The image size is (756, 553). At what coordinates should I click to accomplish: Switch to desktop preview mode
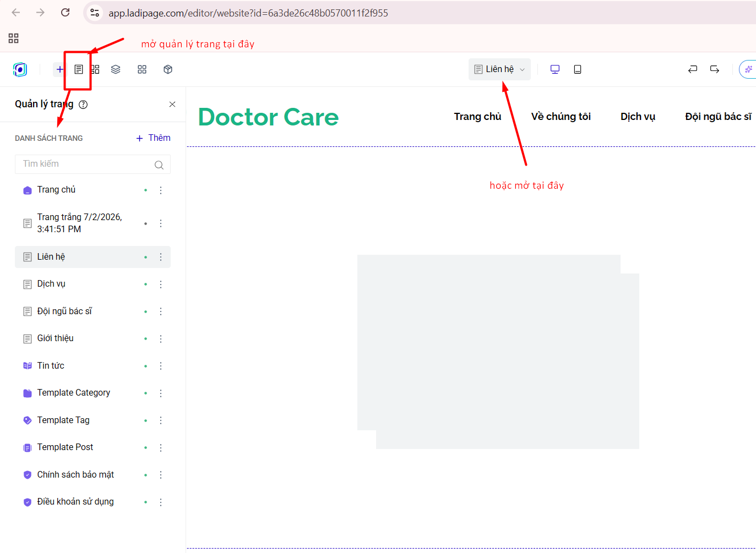pyautogui.click(x=555, y=69)
